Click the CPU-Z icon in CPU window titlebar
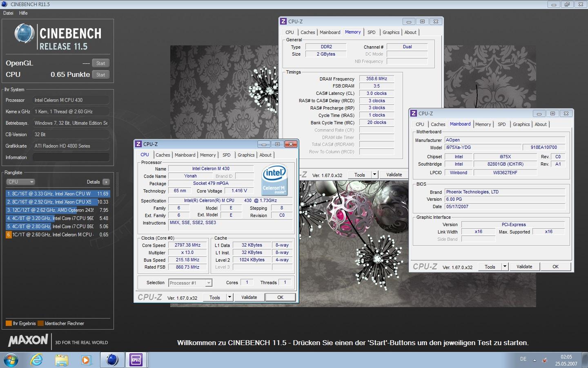 point(138,144)
